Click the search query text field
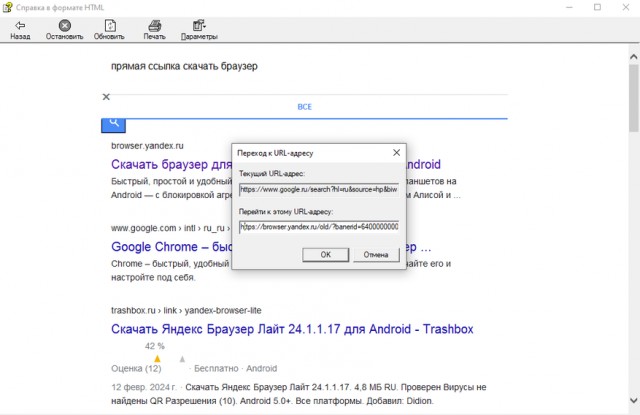The image size is (640, 415). point(304,66)
